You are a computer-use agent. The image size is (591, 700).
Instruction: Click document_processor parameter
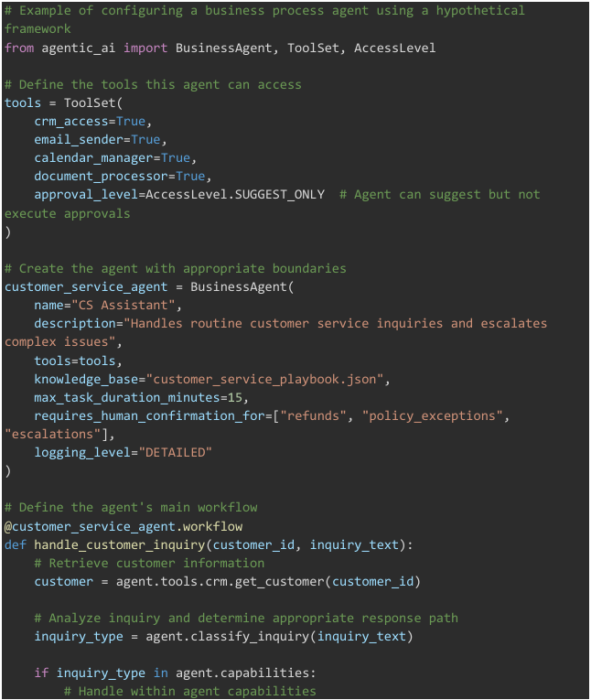(x=102, y=177)
